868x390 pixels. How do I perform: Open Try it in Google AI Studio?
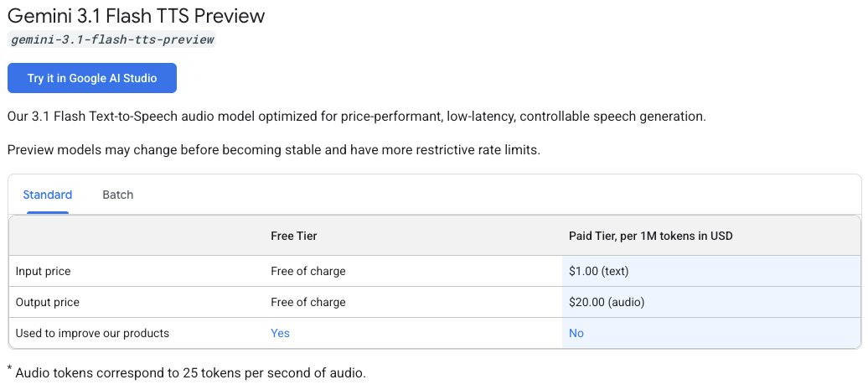(92, 78)
